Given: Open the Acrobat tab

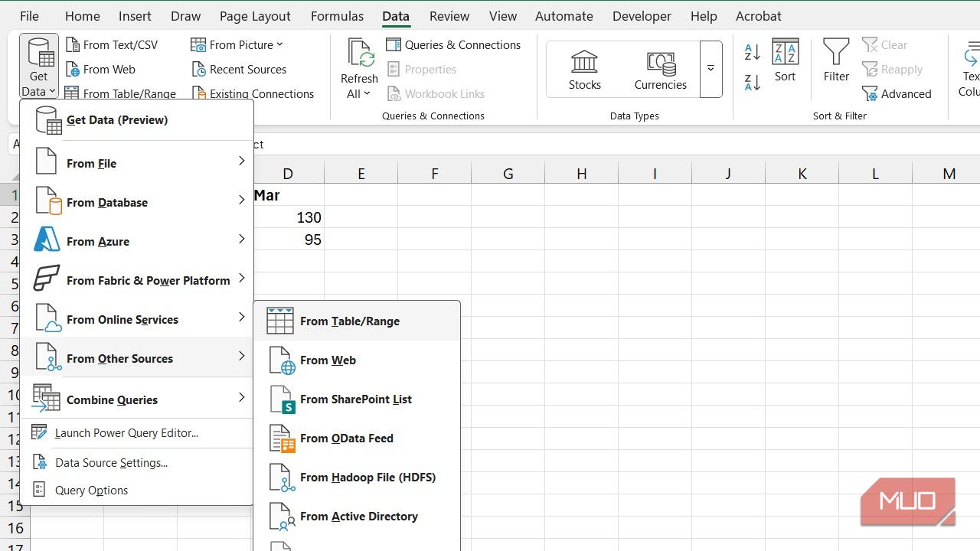Looking at the screenshot, I should click(759, 16).
